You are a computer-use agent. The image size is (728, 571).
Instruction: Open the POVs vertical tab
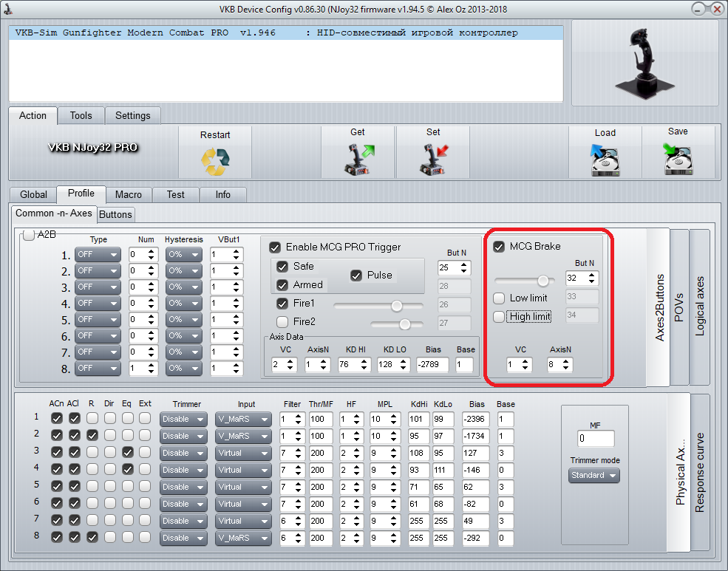point(679,307)
